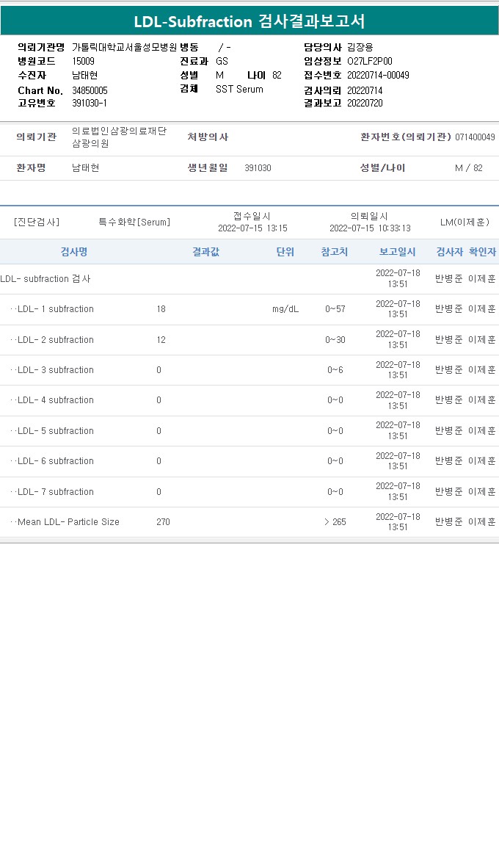Click 의뢰일시 value 2022-07-15 10:33:13
The height and width of the screenshot is (868, 499).
pyautogui.click(x=370, y=228)
